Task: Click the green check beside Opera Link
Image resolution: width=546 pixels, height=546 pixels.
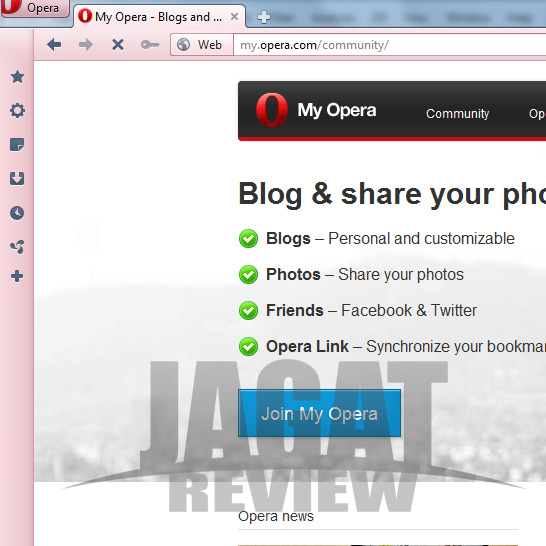Action: [x=248, y=346]
